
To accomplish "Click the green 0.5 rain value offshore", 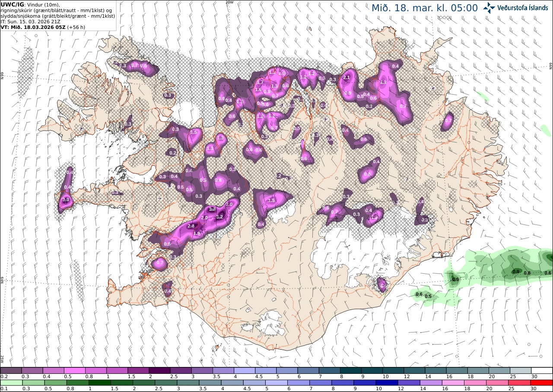I will point(428,296).
